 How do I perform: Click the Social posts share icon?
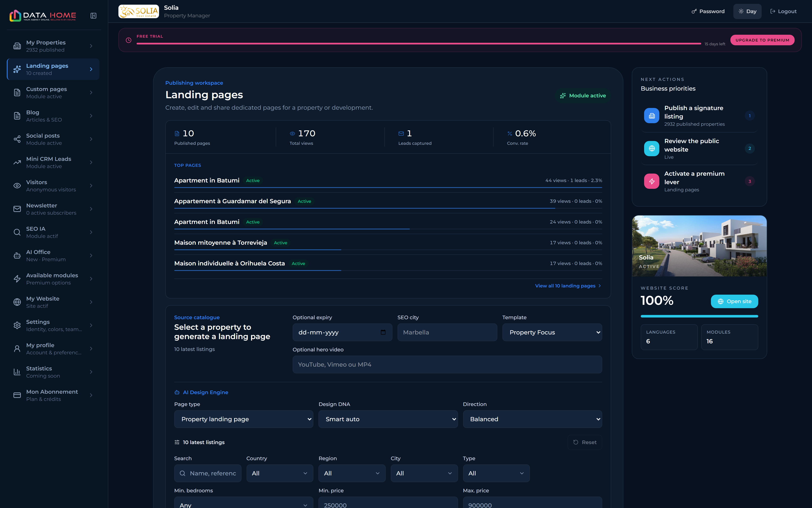[17, 139]
